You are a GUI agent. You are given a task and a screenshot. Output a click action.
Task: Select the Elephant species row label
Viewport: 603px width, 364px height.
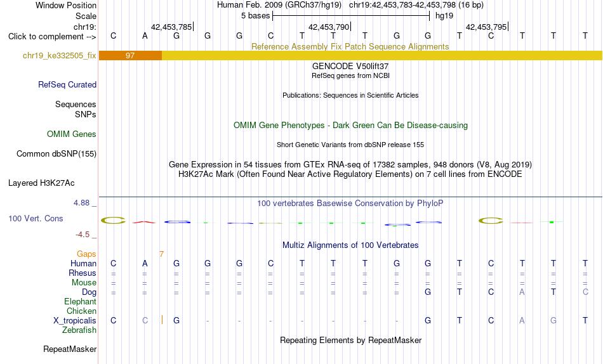(80, 302)
